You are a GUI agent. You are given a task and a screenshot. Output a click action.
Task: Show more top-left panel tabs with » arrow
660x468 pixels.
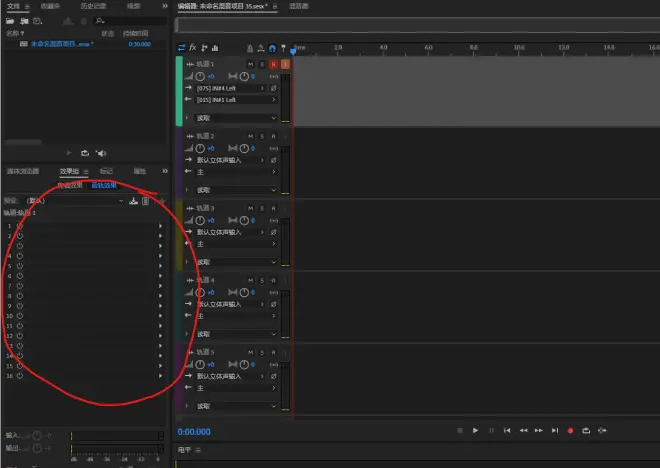coord(165,6)
